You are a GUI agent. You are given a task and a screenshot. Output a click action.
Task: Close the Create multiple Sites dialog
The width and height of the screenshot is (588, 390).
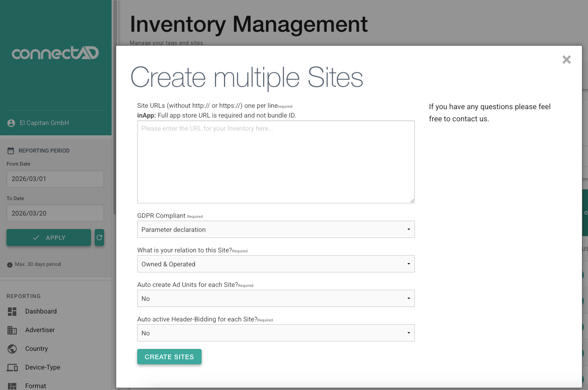[567, 60]
